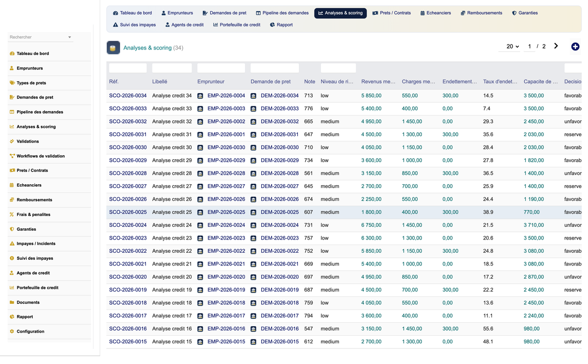The image size is (588, 364).
Task: Open the Rechercher dropdown in the sidebar
Action: click(x=41, y=37)
